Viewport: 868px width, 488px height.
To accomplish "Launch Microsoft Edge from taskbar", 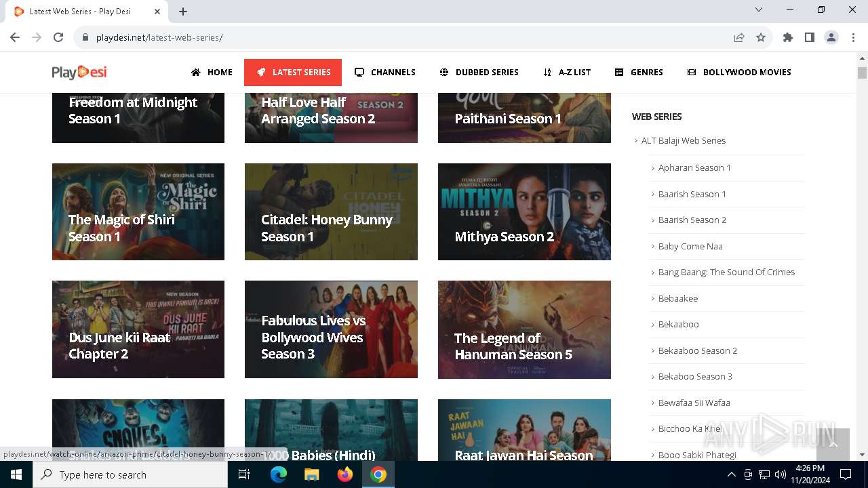I will pyautogui.click(x=279, y=474).
